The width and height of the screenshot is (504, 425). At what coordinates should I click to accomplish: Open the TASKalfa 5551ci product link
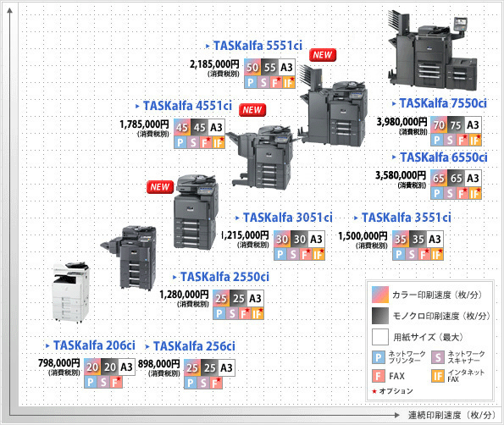258,46
